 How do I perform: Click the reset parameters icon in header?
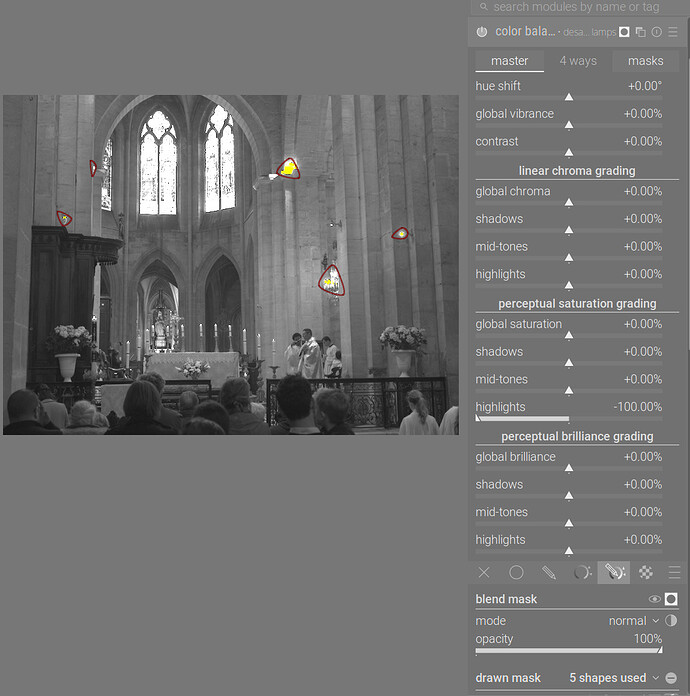tap(656, 32)
